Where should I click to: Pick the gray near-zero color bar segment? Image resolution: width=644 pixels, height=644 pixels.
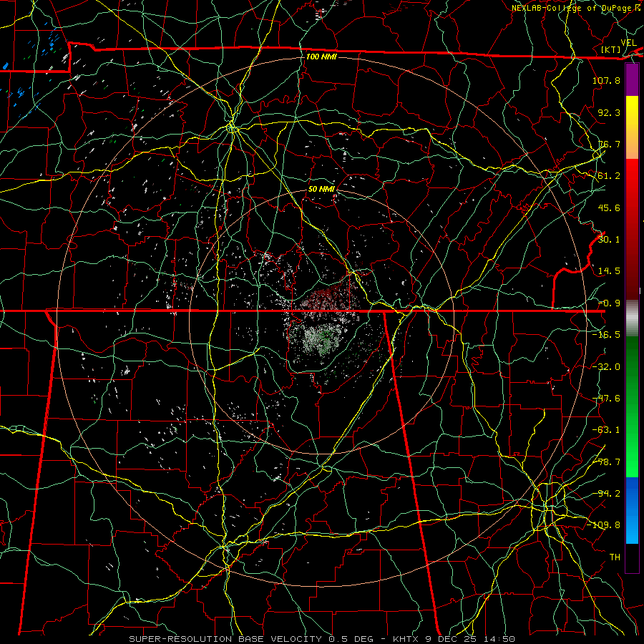632,318
